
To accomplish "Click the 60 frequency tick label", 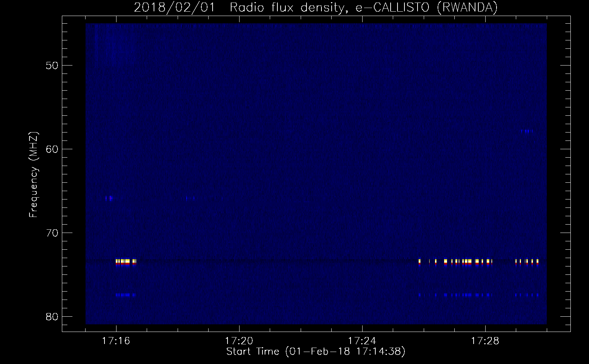I will pyautogui.click(x=52, y=149).
